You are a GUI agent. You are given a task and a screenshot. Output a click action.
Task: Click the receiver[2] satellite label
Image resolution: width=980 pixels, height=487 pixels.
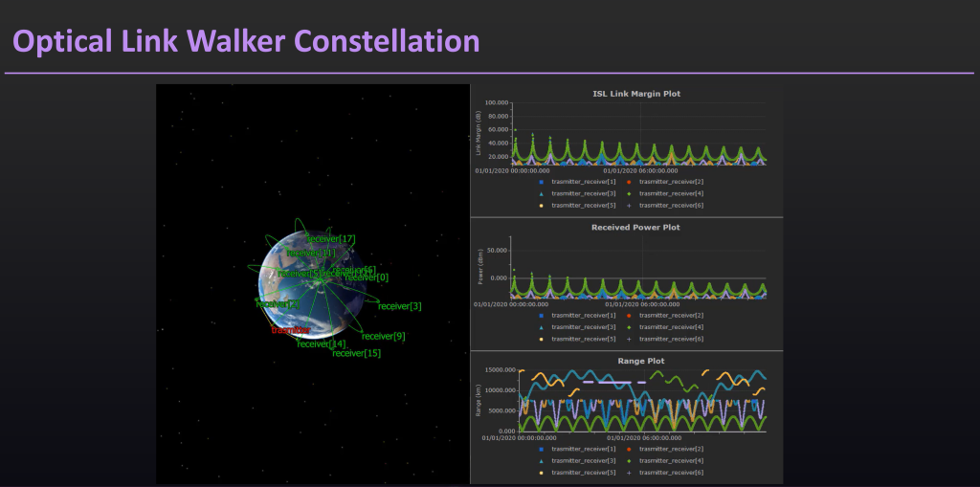[277, 303]
